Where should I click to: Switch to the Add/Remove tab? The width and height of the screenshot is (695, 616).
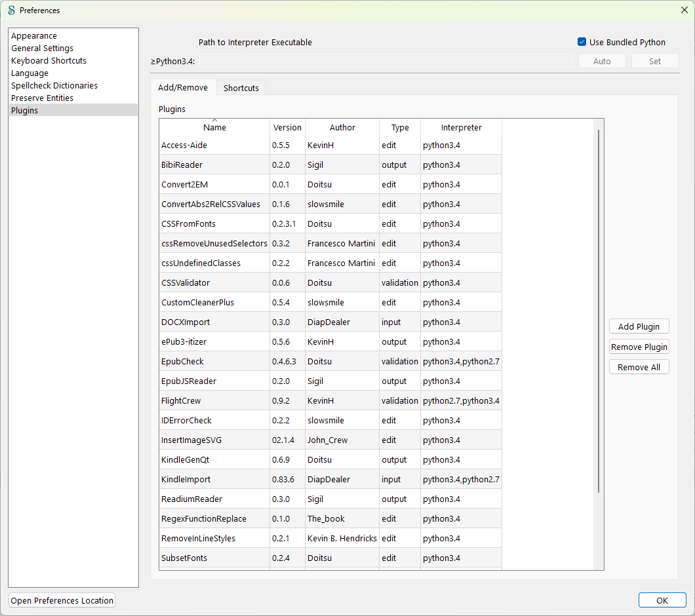pyautogui.click(x=183, y=87)
